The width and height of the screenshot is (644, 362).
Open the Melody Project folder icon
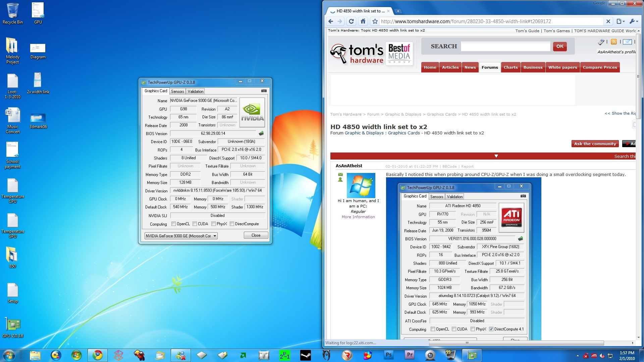[12, 50]
